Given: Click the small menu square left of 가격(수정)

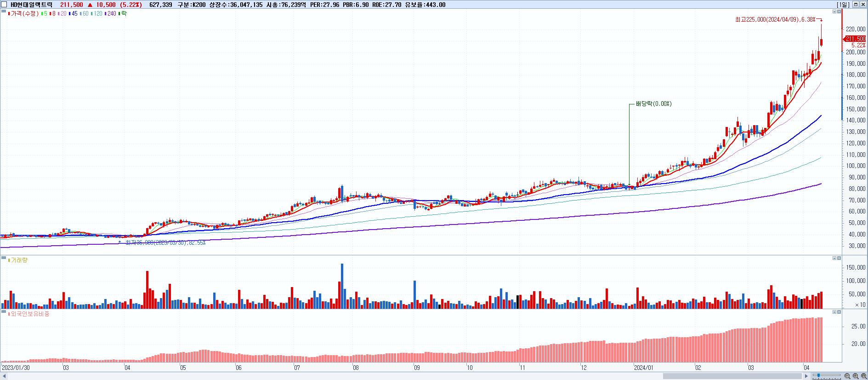Looking at the screenshot, I should [x=4, y=11].
